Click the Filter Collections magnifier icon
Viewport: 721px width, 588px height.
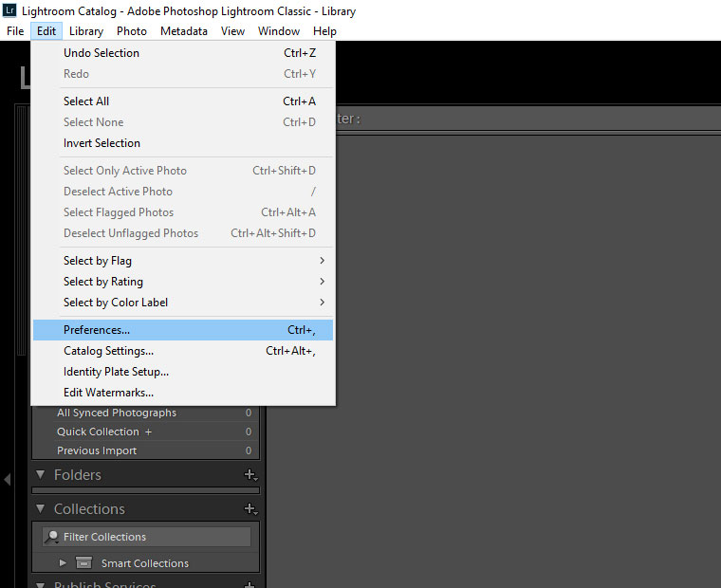52,537
